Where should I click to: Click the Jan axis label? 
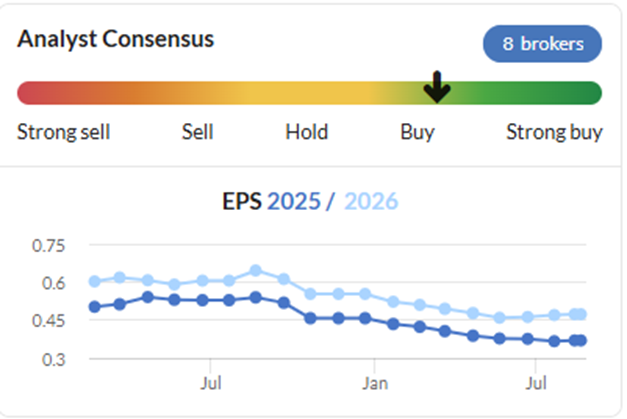[375, 383]
